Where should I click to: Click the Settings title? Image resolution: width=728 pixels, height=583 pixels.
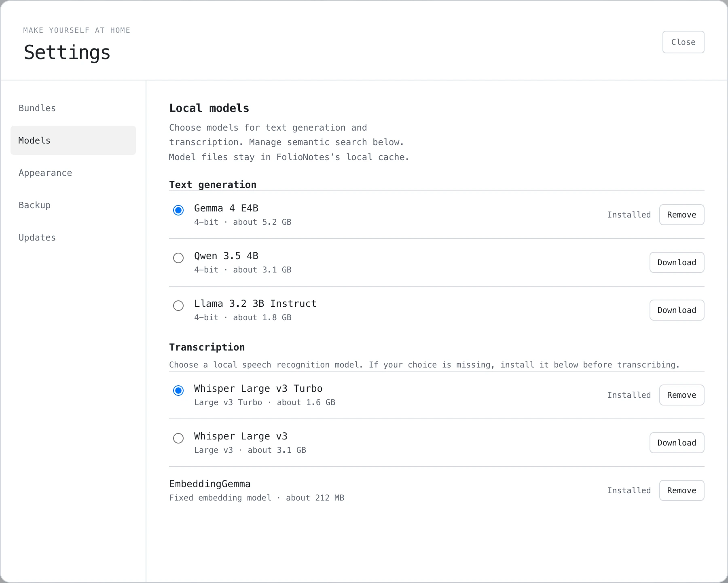tap(67, 53)
